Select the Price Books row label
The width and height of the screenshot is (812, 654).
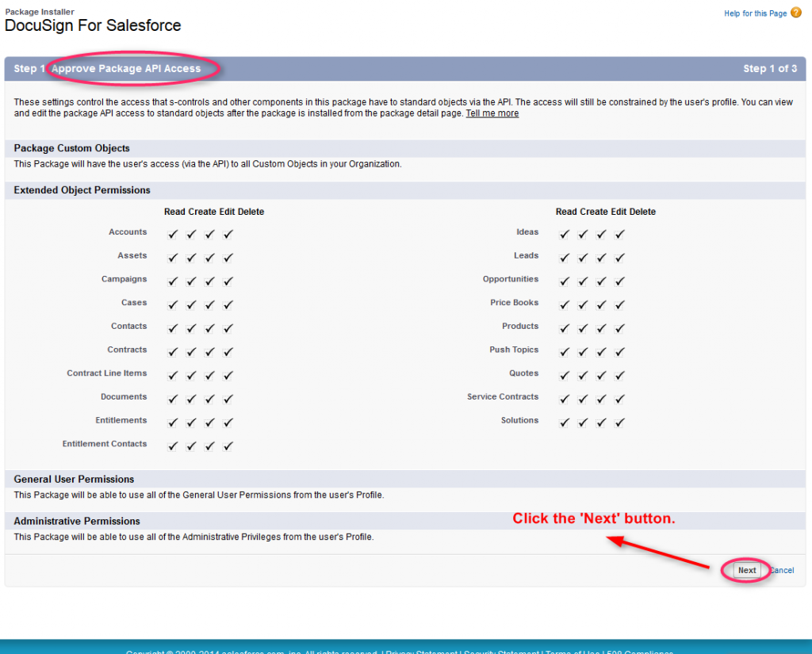click(514, 302)
